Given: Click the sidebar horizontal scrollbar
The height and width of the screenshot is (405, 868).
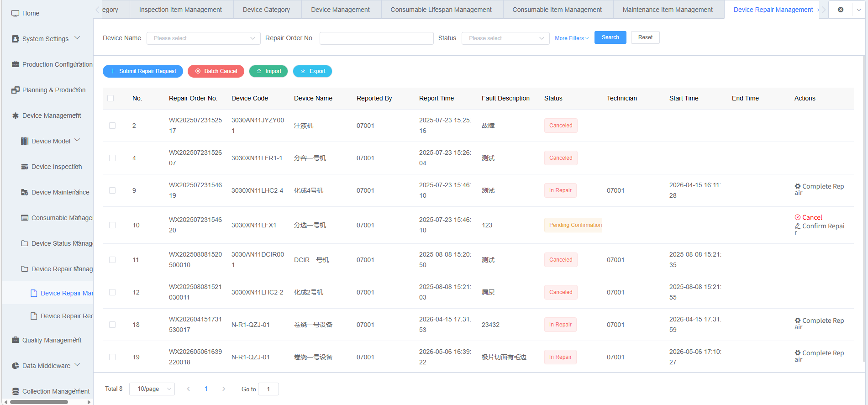Looking at the screenshot, I should coord(39,402).
